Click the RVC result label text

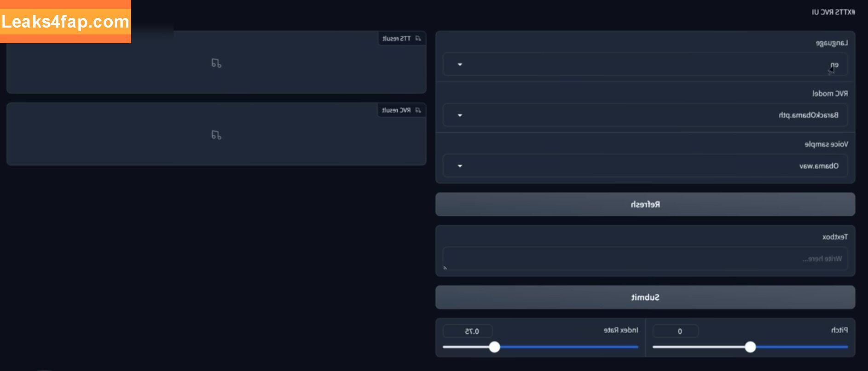tap(396, 110)
